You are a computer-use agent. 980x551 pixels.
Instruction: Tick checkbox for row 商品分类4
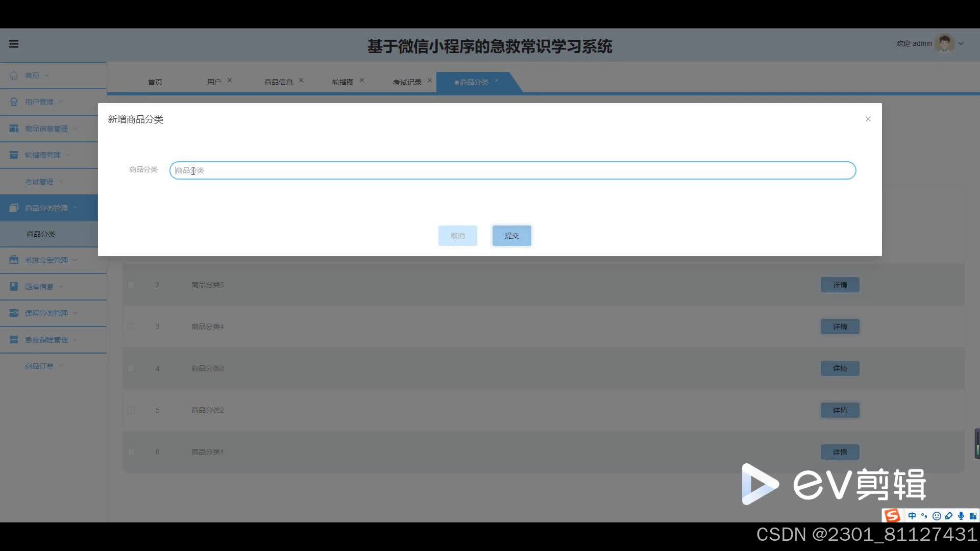click(x=131, y=327)
